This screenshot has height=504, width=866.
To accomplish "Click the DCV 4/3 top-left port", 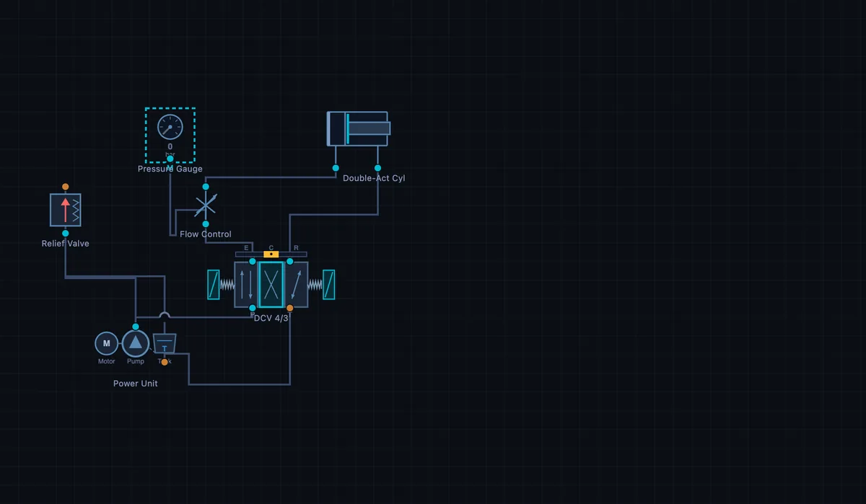I will (x=253, y=261).
